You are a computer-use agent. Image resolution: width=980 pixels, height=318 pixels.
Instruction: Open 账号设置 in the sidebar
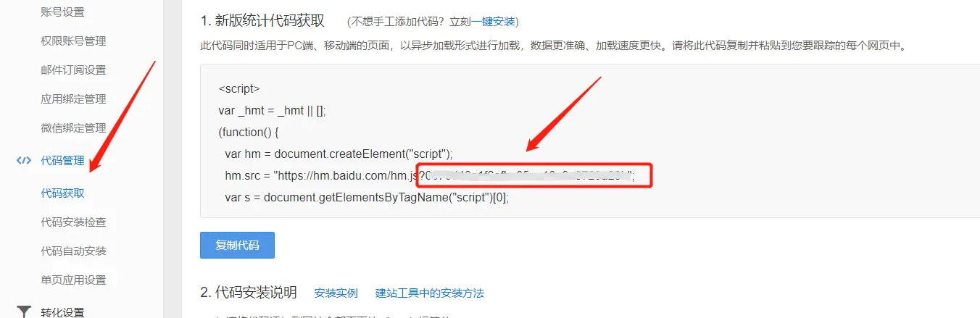click(x=62, y=12)
